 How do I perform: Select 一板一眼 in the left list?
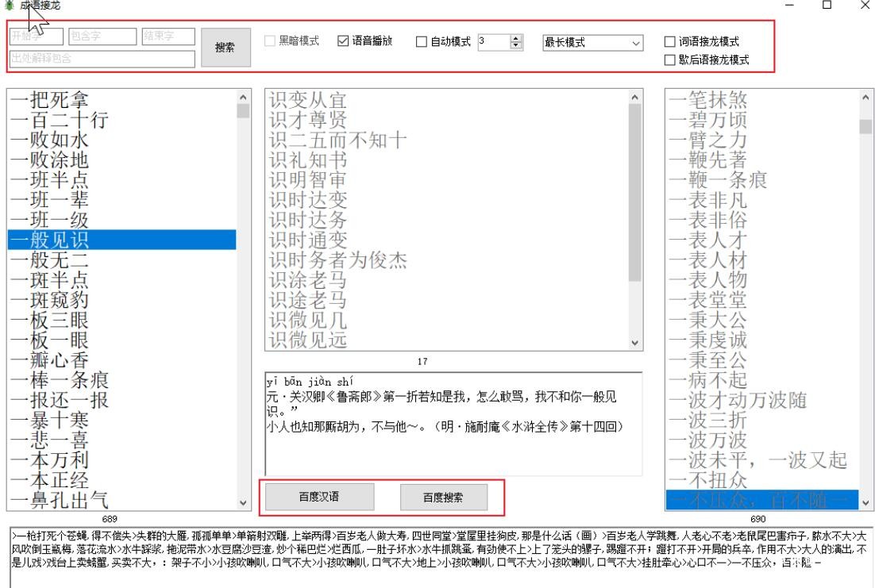click(x=121, y=340)
